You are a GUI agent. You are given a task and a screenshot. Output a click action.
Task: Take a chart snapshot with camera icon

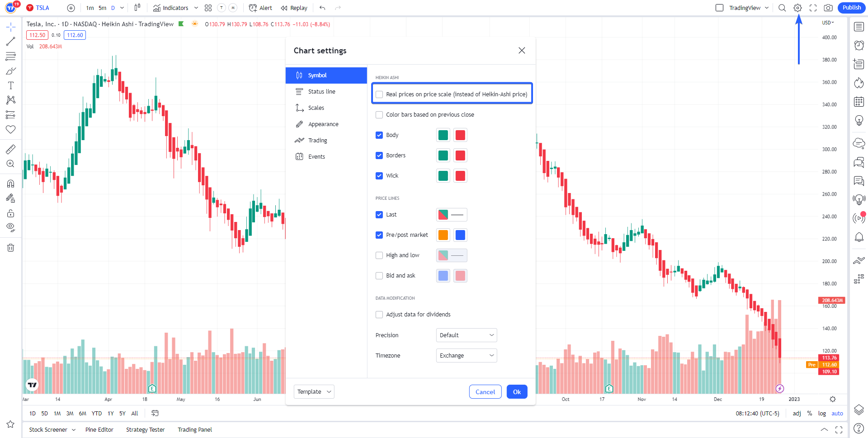(x=828, y=8)
